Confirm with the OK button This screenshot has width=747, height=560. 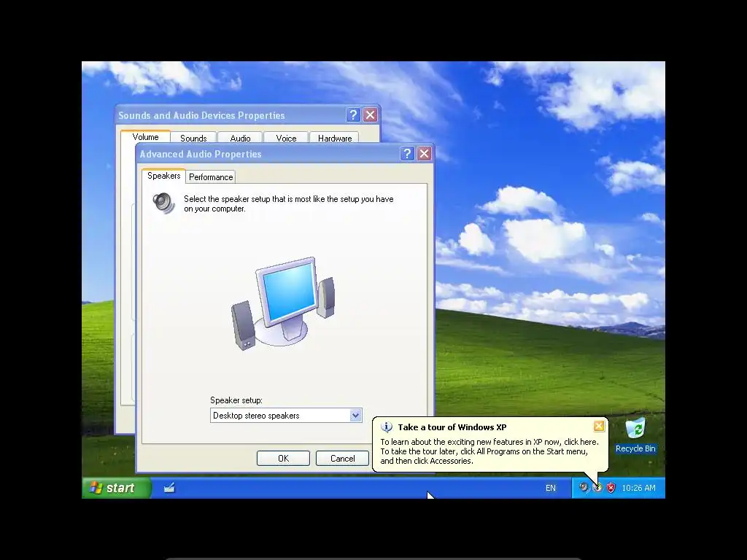point(283,458)
